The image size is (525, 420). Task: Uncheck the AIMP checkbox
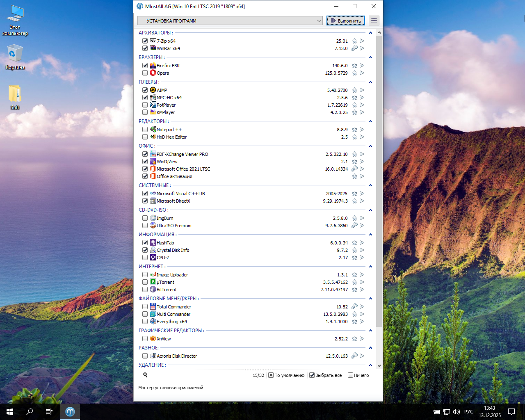point(145,90)
